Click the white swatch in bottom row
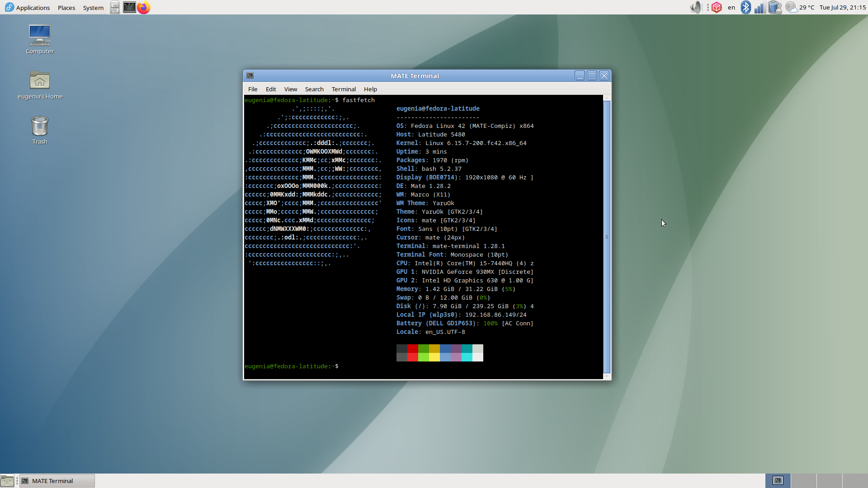This screenshot has height=488, width=868. click(478, 357)
